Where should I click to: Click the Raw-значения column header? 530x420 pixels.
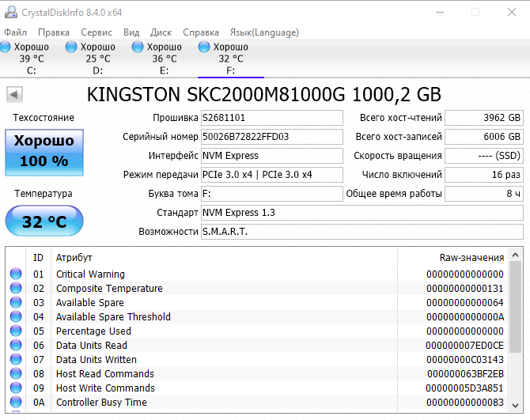pos(471,258)
